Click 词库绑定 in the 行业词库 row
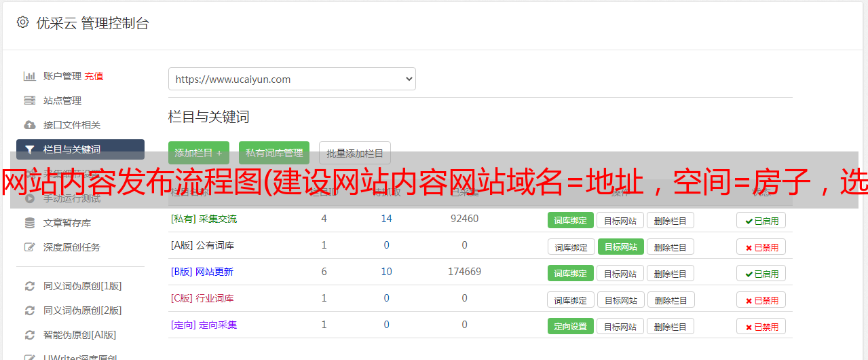 pos(571,300)
